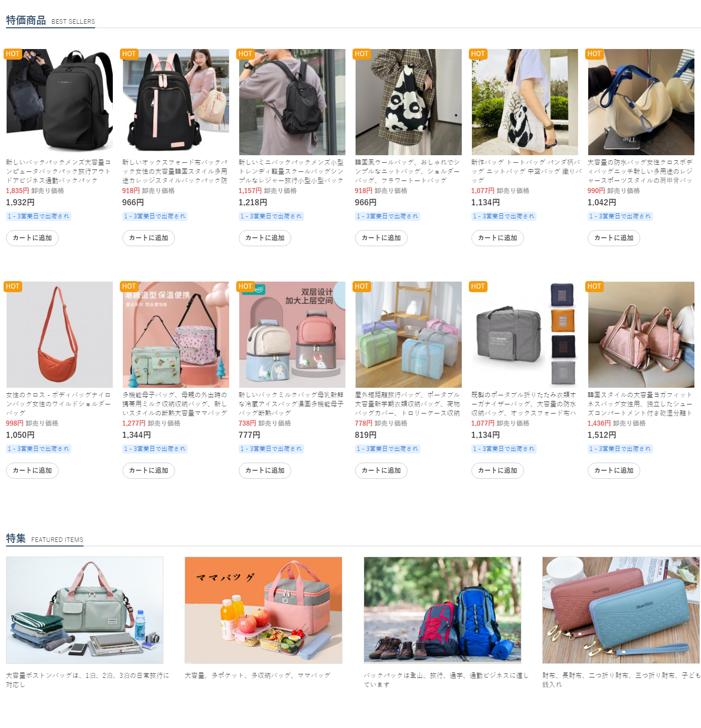Add the black men's computer backpack to cart
Screen dimensions: 701x728
(x=32, y=238)
